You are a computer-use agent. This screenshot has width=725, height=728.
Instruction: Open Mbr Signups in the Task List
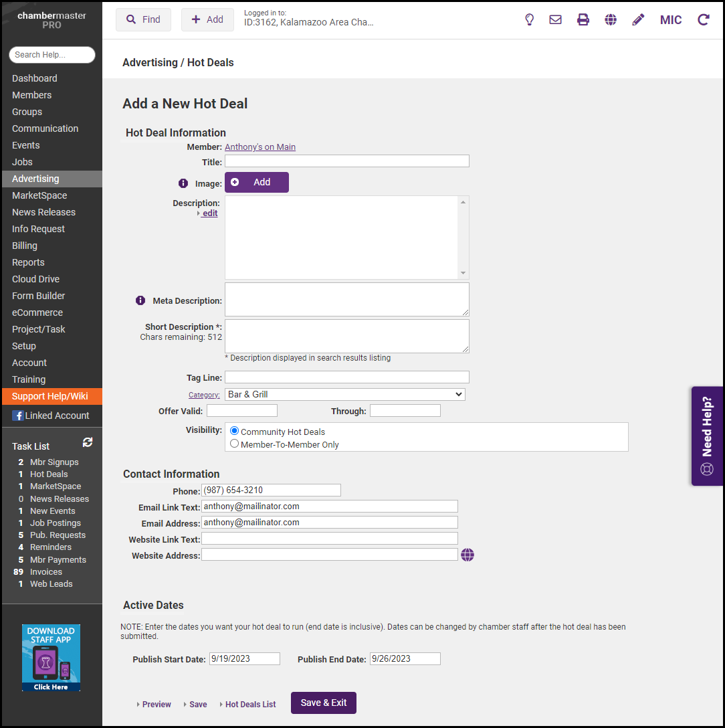tap(54, 462)
